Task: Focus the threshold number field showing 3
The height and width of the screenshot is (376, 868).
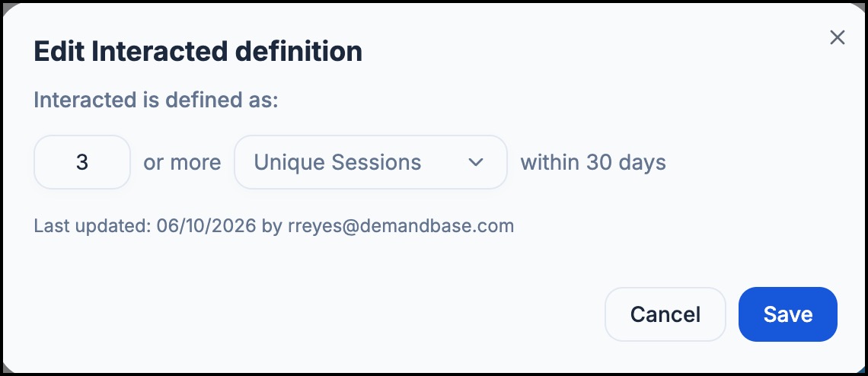Action: click(82, 162)
